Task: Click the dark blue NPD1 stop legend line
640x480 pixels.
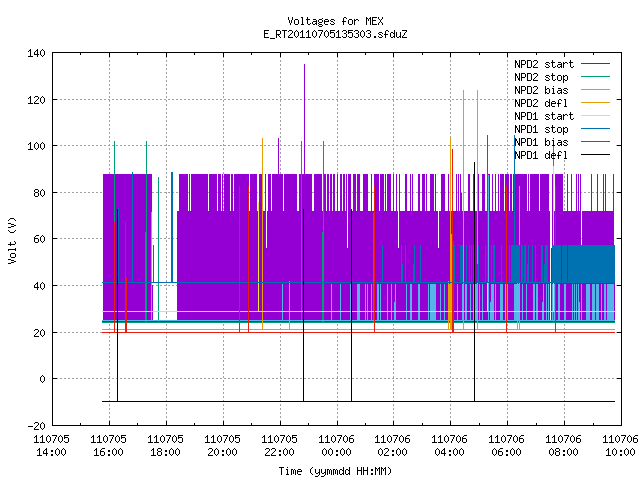Action: pos(596,129)
